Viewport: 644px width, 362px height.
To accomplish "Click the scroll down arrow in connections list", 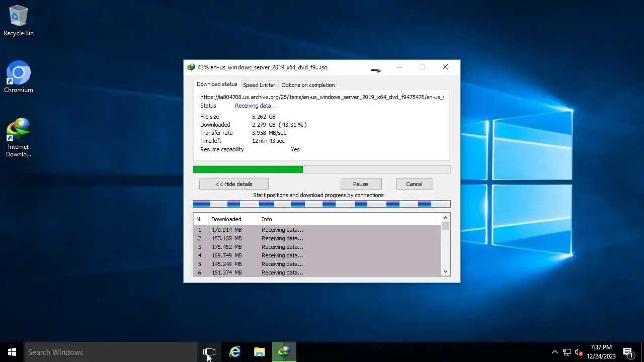I will [x=445, y=271].
